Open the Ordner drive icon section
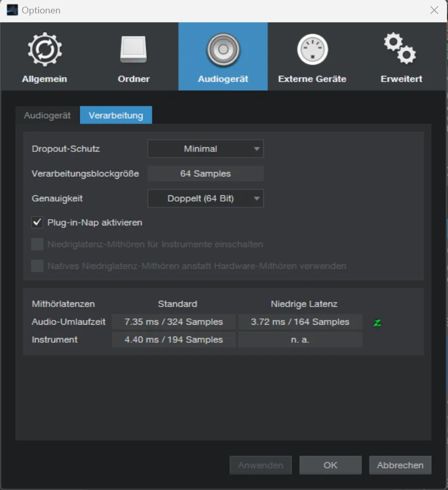Viewport: 448px width, 490px height. [x=133, y=50]
